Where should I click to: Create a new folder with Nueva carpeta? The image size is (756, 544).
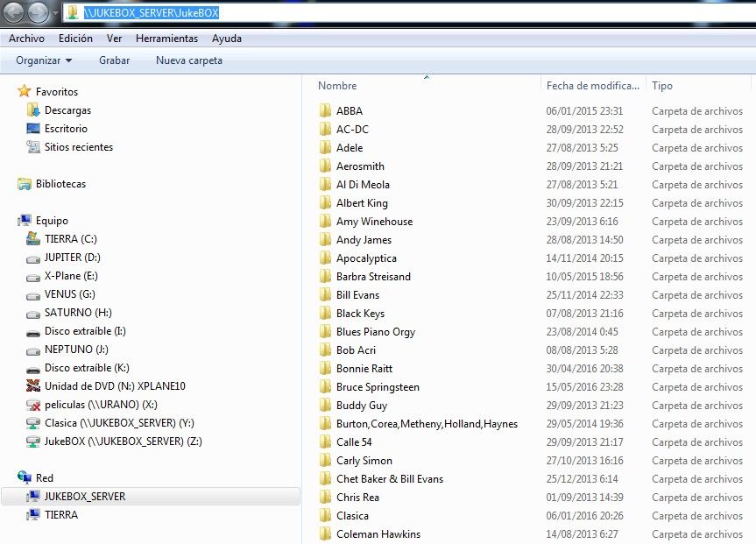coord(189,60)
